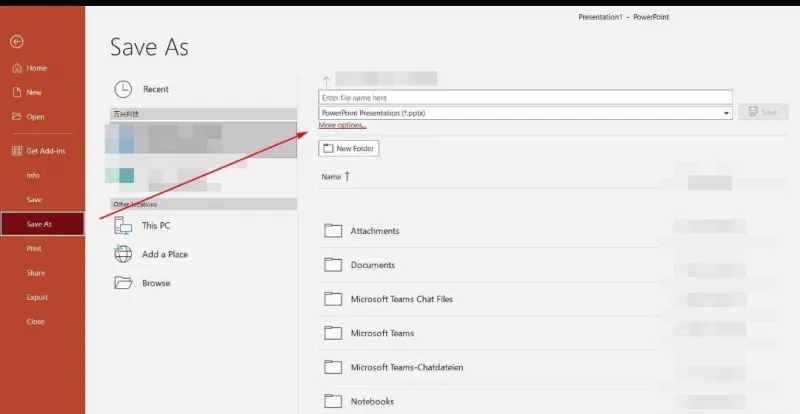This screenshot has width=800, height=414.
Task: Click the Save button beside file type
Action: (x=763, y=112)
